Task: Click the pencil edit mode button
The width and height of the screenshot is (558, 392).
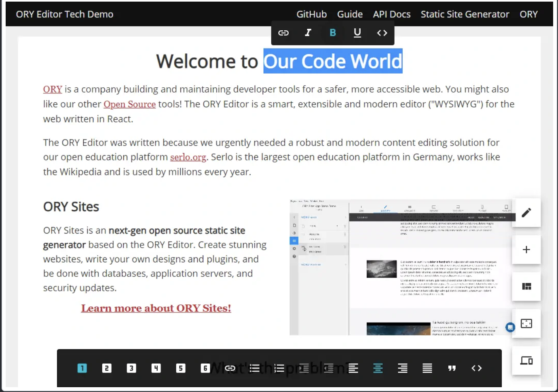Action: (526, 213)
